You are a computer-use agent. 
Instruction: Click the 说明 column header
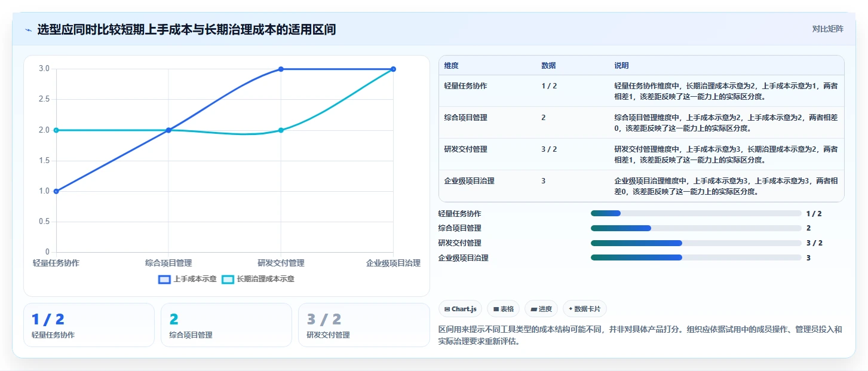pyautogui.click(x=621, y=66)
